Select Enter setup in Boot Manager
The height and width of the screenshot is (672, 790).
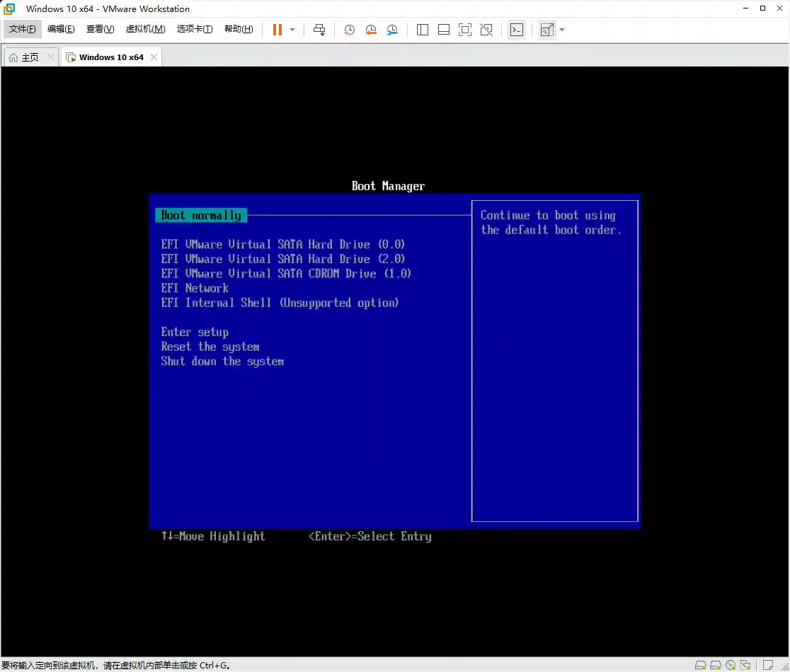pyautogui.click(x=194, y=332)
